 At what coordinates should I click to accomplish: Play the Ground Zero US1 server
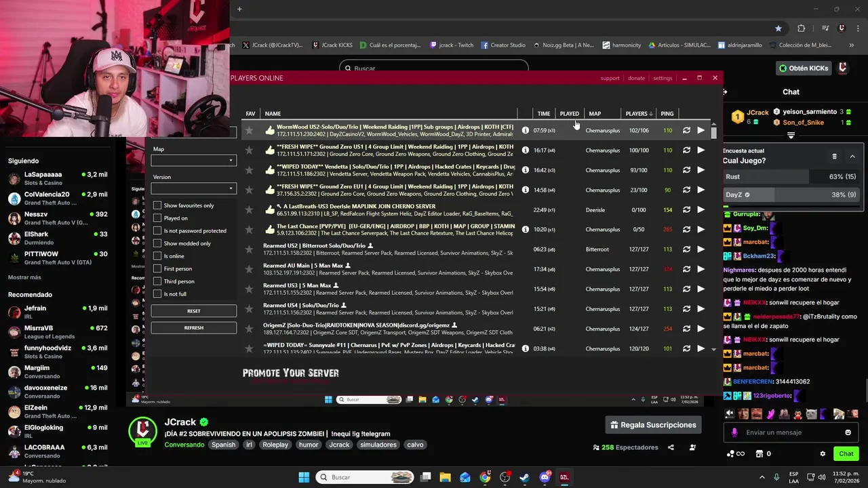click(701, 150)
